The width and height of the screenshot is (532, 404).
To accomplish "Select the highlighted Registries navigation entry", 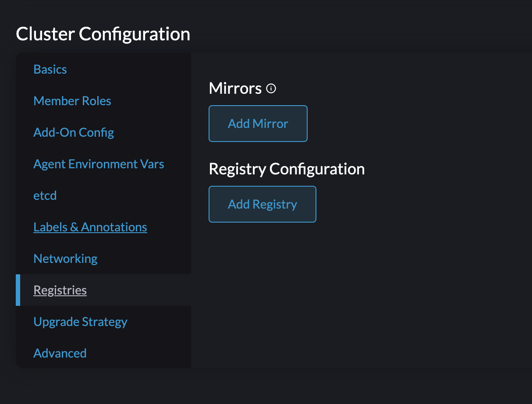I will tap(60, 290).
